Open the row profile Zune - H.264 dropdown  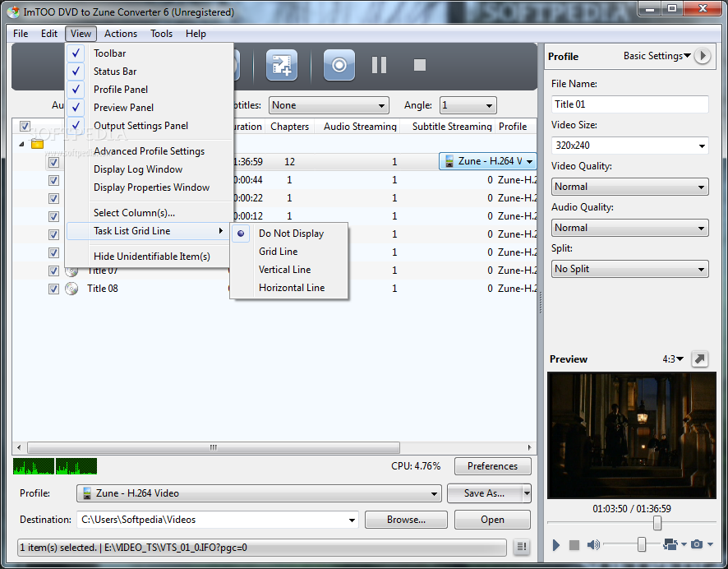487,161
